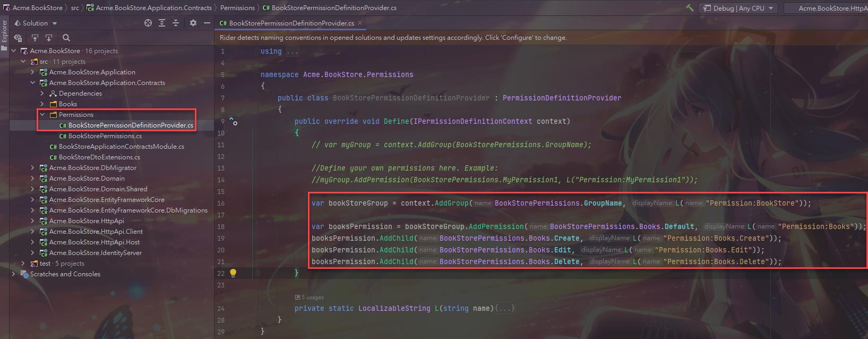
Task: Open BookStorePermissions.cs in the tree
Action: [x=105, y=136]
